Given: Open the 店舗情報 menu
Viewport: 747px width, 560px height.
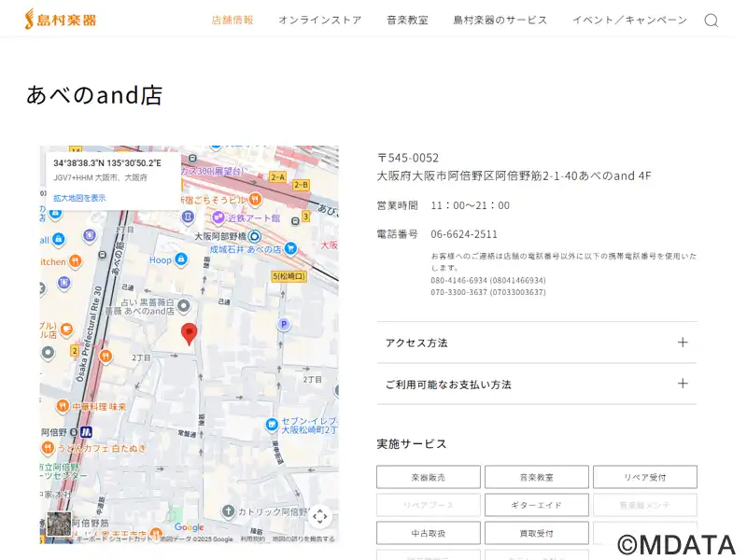Looking at the screenshot, I should pyautogui.click(x=233, y=20).
